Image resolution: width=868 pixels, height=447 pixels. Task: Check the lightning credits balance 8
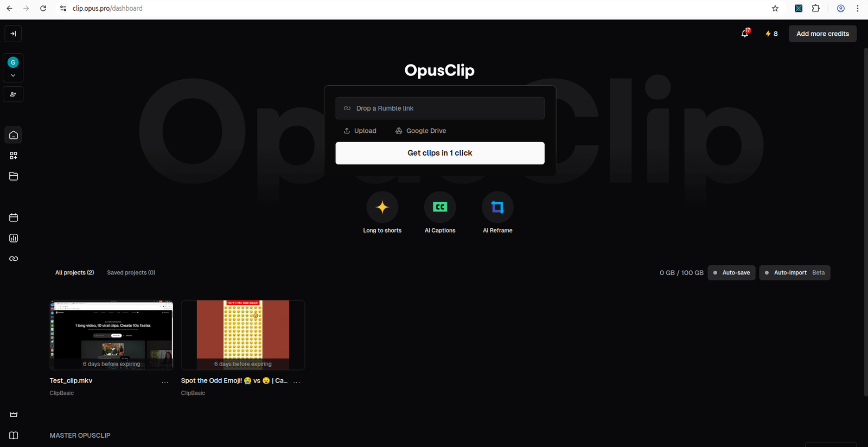[771, 34]
